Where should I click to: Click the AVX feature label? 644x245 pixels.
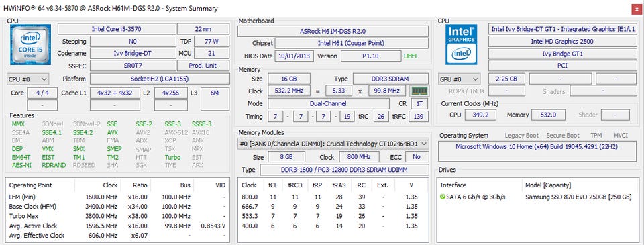point(113,132)
